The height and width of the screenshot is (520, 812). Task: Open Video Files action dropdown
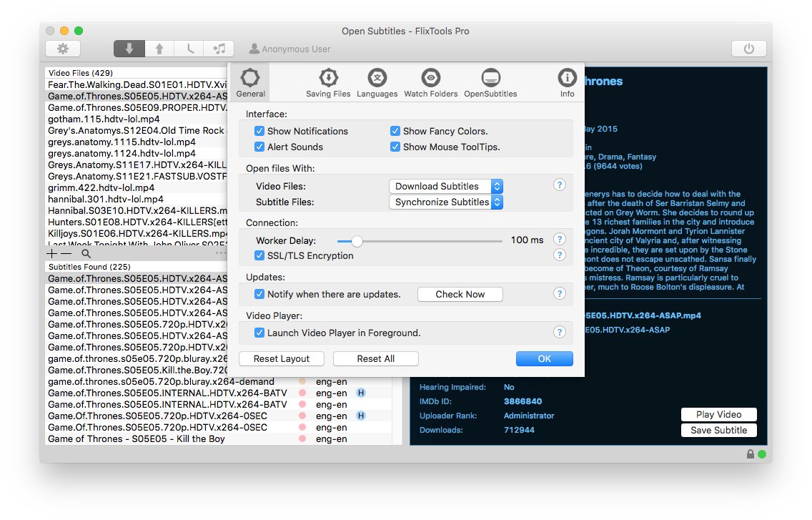[x=446, y=186]
